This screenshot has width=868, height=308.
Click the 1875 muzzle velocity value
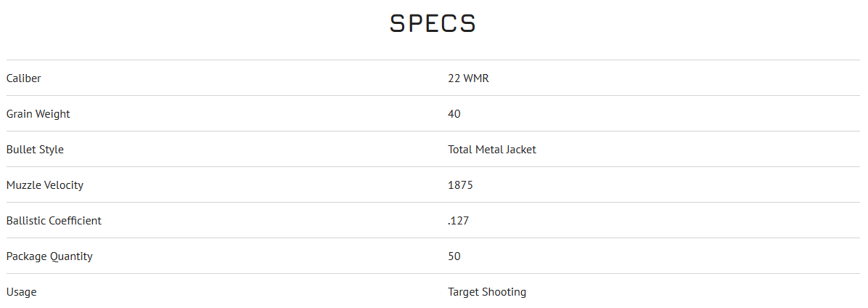click(x=460, y=185)
